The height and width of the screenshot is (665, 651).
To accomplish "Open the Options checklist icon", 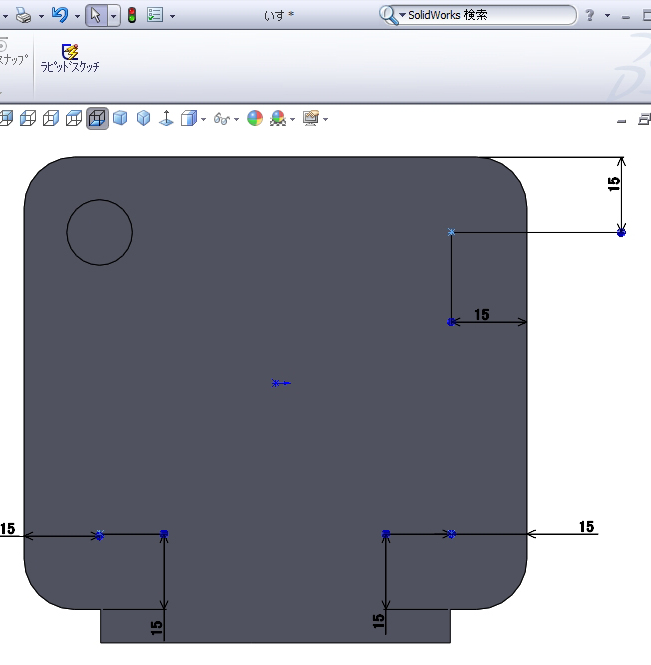I will point(155,15).
